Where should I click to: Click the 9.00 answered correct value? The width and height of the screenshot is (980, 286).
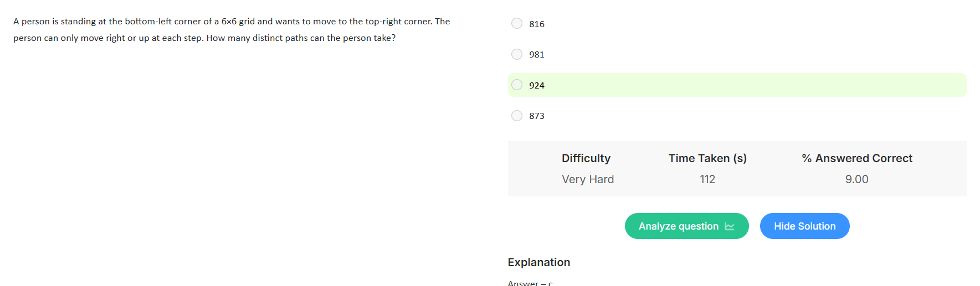click(x=857, y=179)
